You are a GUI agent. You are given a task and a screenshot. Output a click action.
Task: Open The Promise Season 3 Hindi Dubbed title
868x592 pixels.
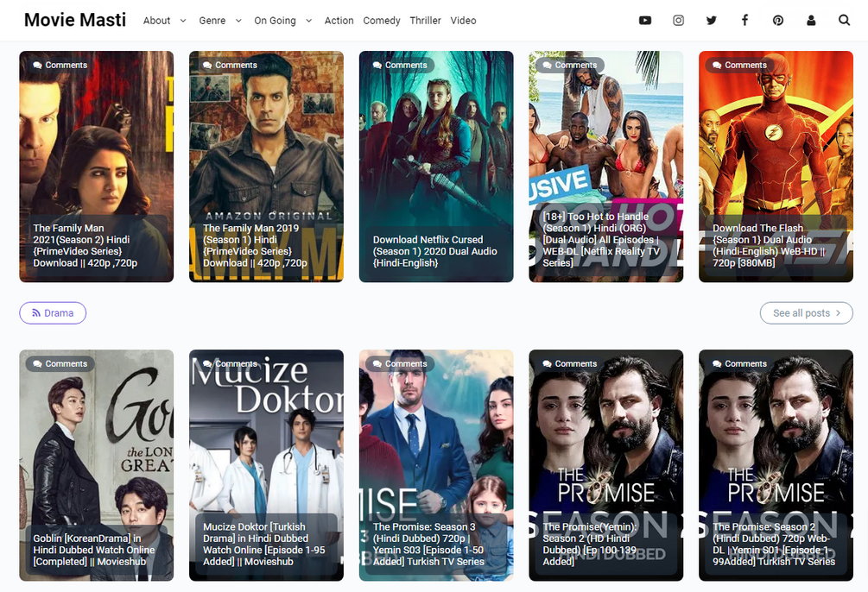coord(428,544)
